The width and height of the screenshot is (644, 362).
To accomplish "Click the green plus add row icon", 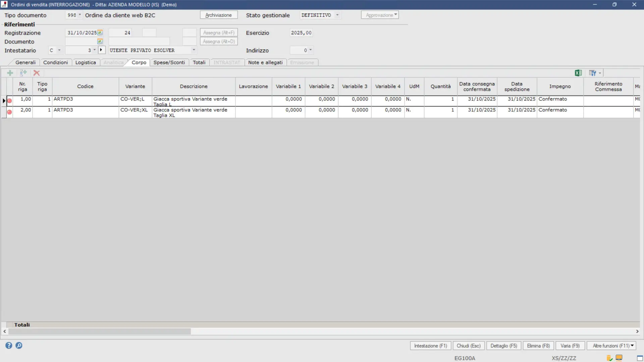I will tap(10, 73).
